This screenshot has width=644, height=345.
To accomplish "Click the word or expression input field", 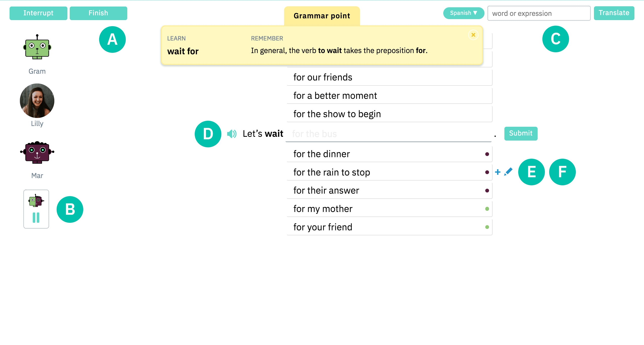I will tap(538, 13).
